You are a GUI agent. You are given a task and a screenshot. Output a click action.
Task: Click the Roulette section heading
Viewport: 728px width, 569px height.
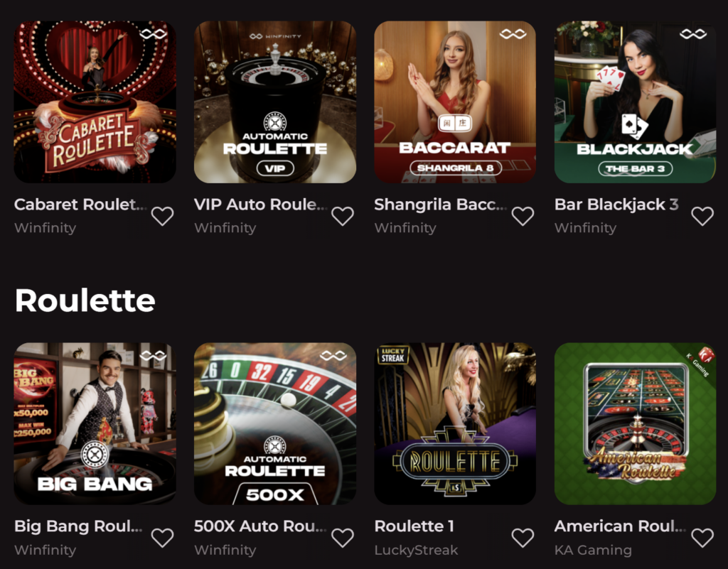tap(85, 300)
